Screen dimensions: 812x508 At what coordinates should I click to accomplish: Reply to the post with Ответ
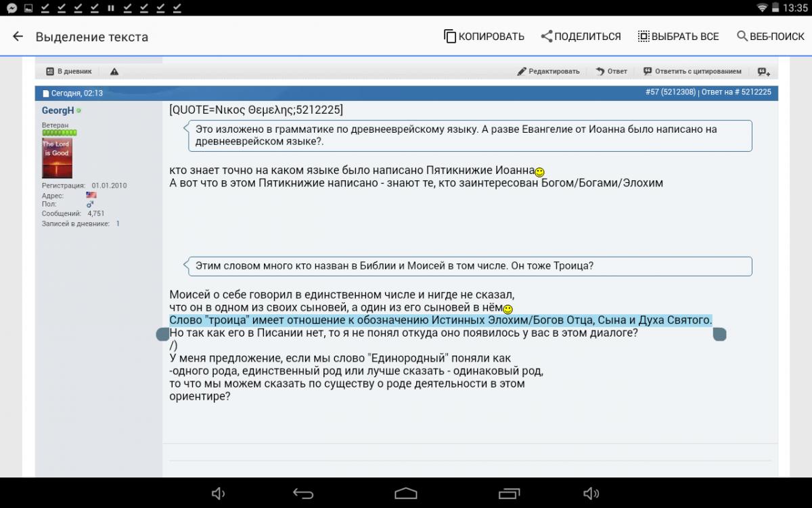pyautogui.click(x=611, y=71)
